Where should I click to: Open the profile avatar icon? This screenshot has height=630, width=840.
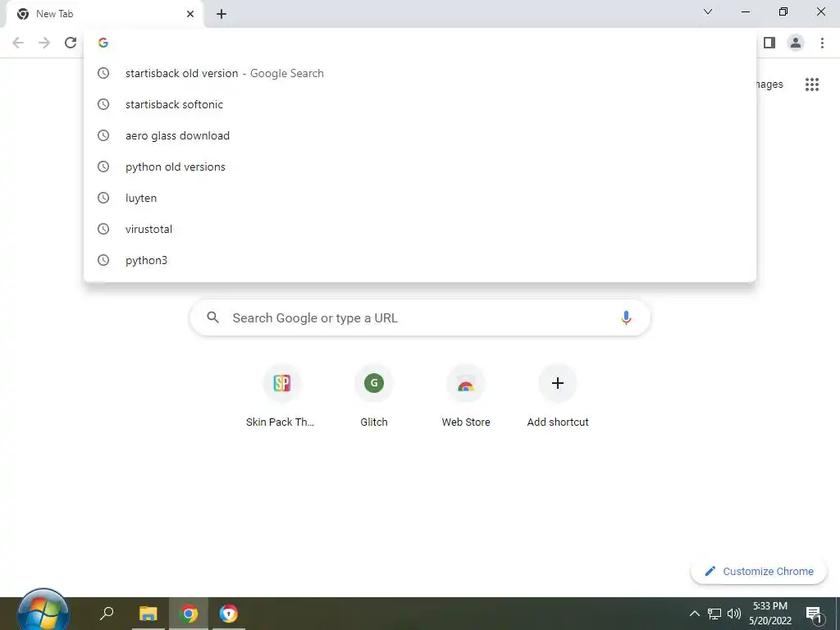pyautogui.click(x=796, y=43)
